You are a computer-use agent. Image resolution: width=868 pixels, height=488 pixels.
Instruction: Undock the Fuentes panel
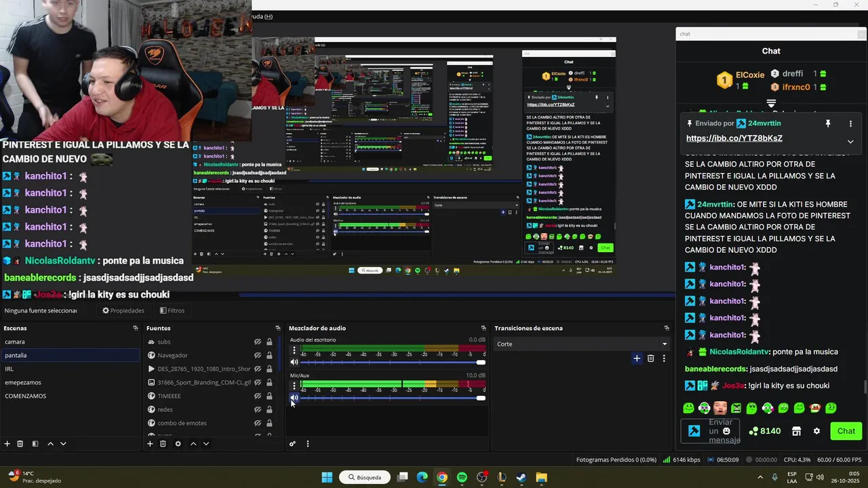[278, 328]
